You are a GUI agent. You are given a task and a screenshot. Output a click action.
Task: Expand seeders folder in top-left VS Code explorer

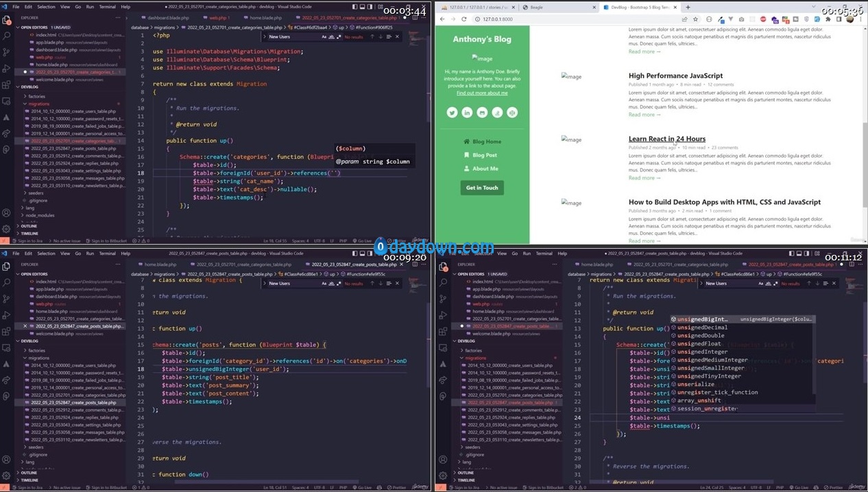34,192
